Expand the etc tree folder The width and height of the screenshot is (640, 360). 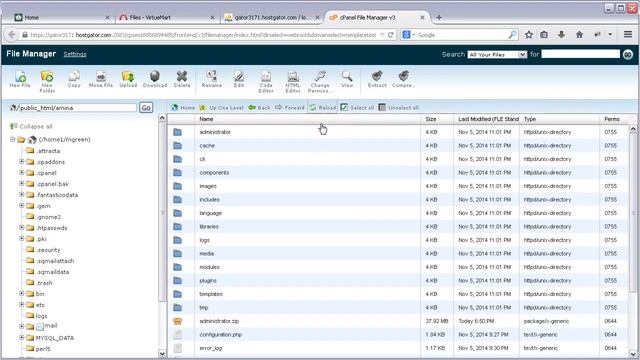22,304
